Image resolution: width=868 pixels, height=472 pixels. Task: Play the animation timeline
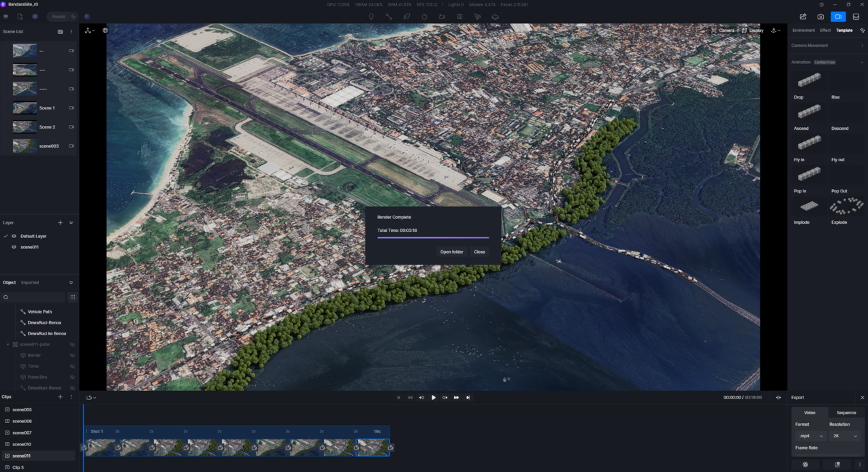pos(433,398)
